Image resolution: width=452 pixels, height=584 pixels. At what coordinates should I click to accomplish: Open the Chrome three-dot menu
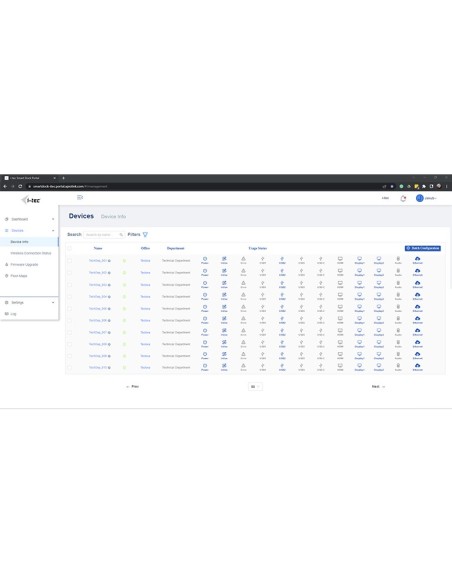(x=446, y=186)
